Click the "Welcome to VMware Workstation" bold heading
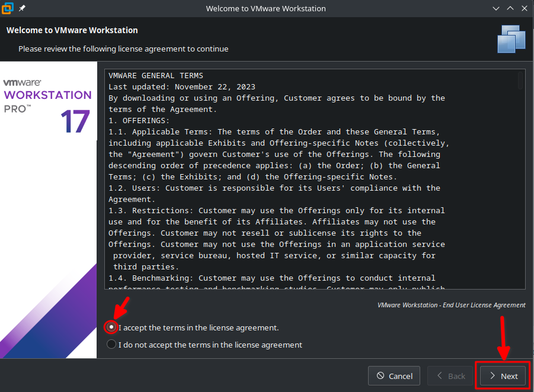Screen dimensions: 534x392 pyautogui.click(x=72, y=30)
